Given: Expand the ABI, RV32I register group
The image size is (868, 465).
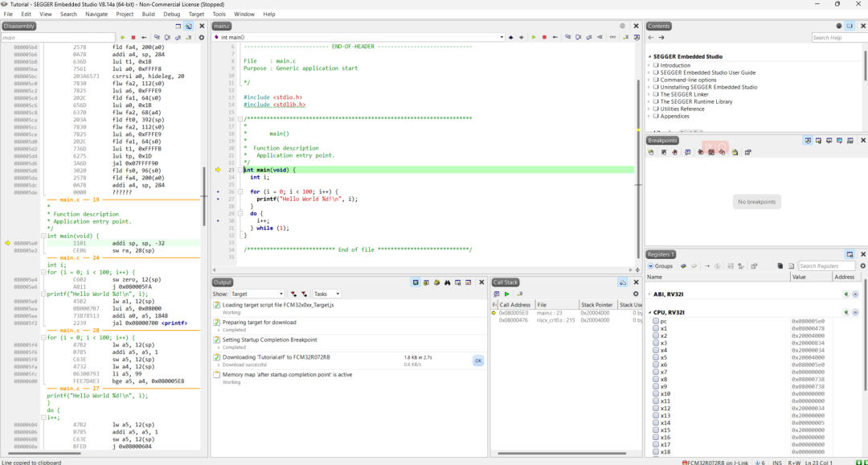Looking at the screenshot, I should [649, 294].
